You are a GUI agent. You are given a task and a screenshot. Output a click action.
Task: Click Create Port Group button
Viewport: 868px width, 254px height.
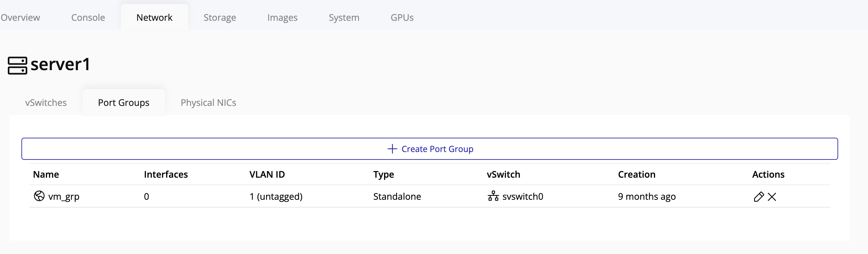430,149
